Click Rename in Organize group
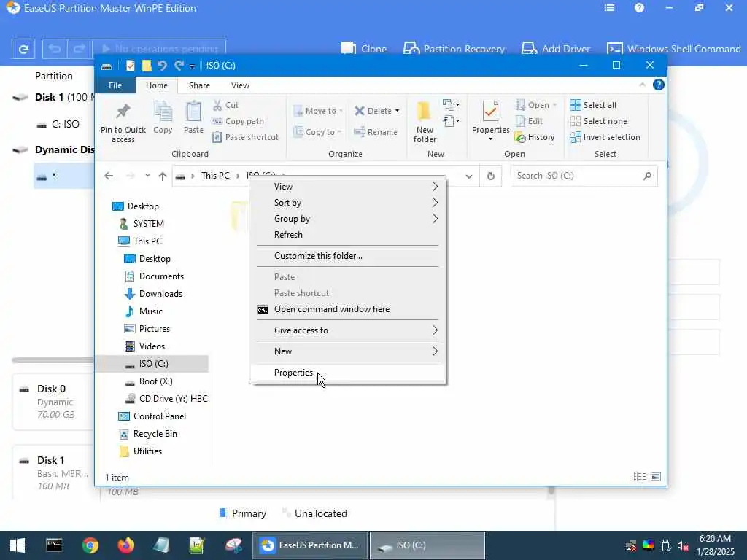Screen dimensions: 747x560 tap(376, 132)
